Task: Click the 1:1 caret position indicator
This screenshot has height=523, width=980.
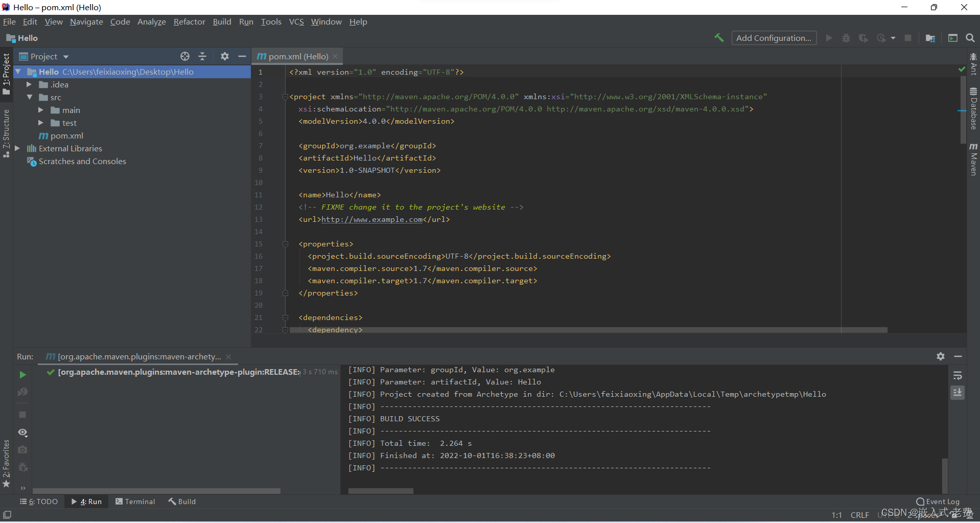Action: click(x=836, y=515)
